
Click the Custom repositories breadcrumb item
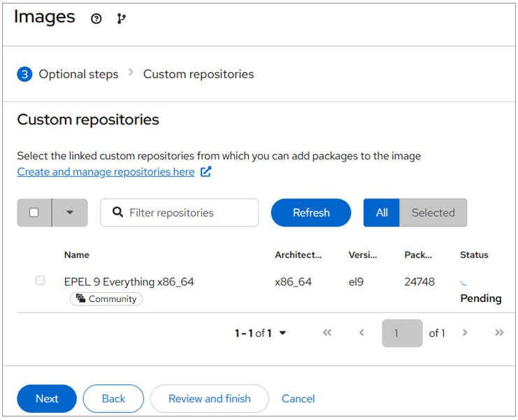pyautogui.click(x=199, y=74)
